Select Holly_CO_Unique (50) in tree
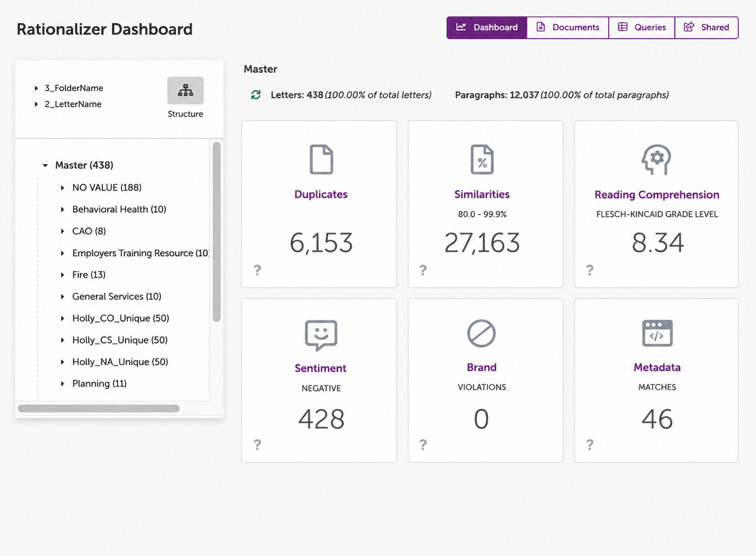 coord(121,318)
